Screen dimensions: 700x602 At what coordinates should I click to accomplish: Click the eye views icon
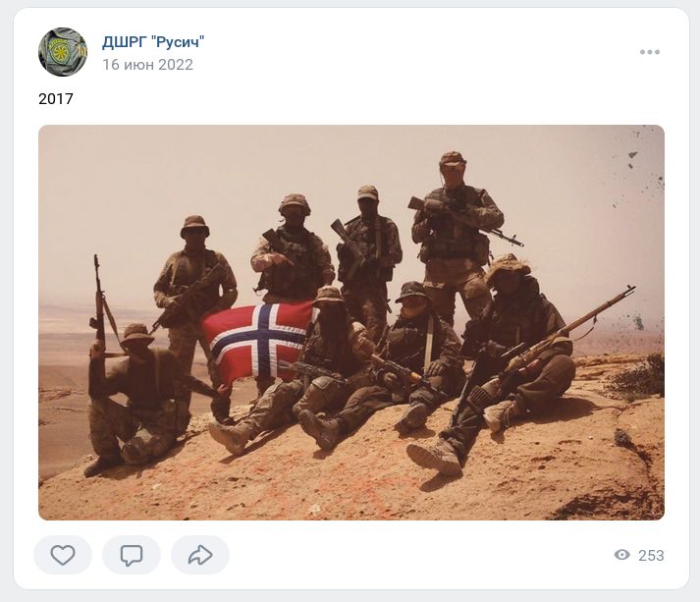tap(621, 555)
